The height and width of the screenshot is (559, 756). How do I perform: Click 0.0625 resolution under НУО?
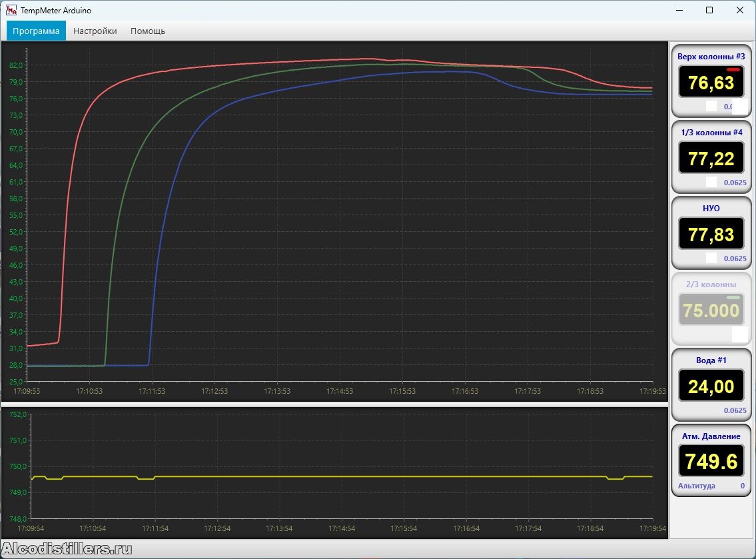tap(735, 259)
